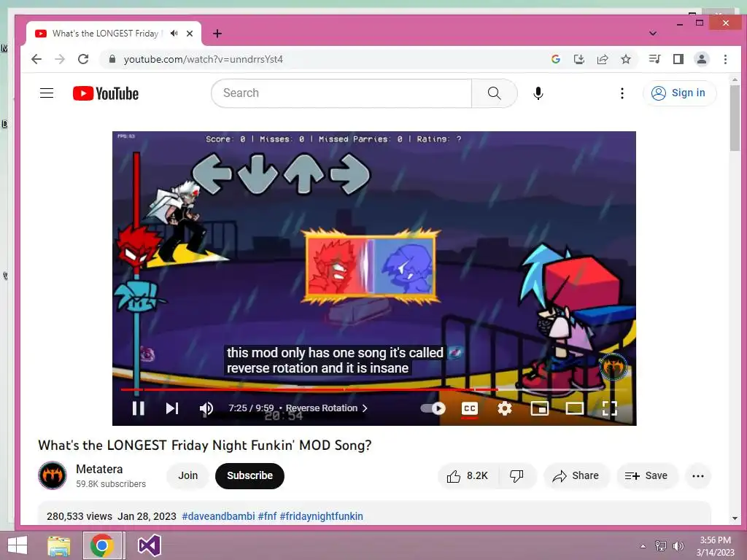
Task: Start voice search with microphone
Action: (538, 93)
